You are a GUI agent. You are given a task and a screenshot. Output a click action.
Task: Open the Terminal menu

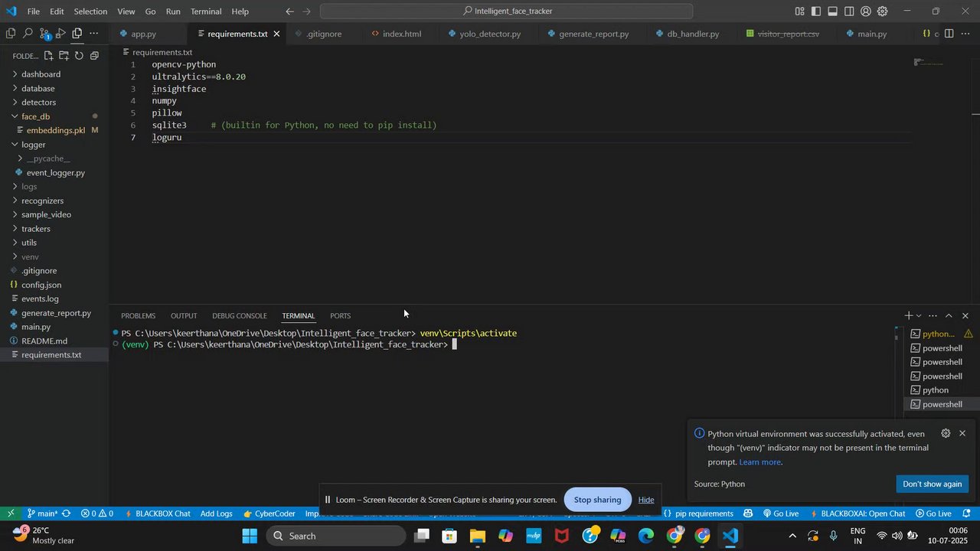point(205,11)
